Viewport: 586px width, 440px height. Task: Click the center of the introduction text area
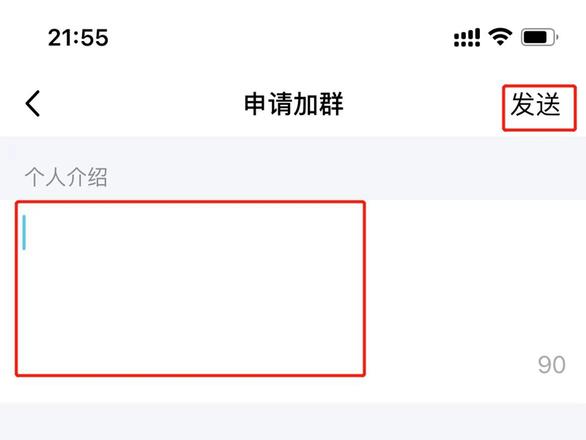pyautogui.click(x=190, y=288)
